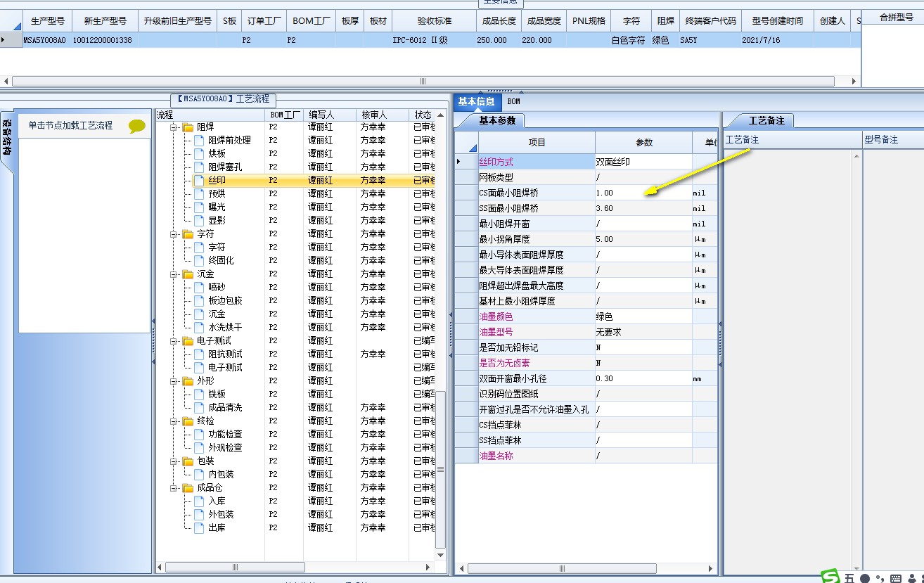Click the folder icon of 阻焊 node
924x583 pixels.
[188, 127]
